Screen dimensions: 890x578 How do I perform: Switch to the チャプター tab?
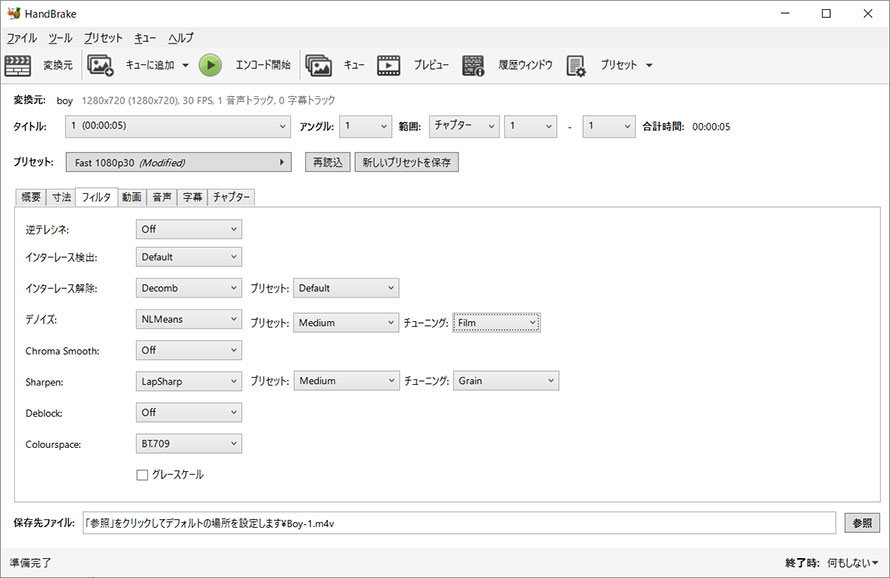coord(231,197)
